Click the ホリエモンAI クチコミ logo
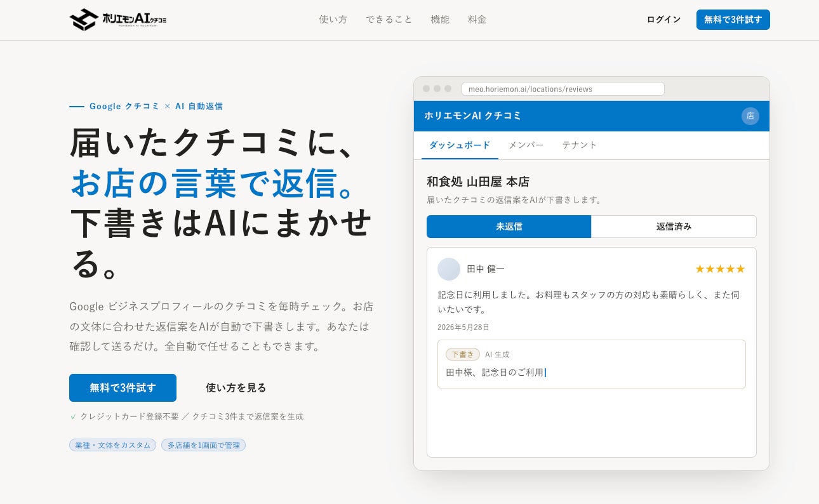Screen dimensions: 819x504 118,20
